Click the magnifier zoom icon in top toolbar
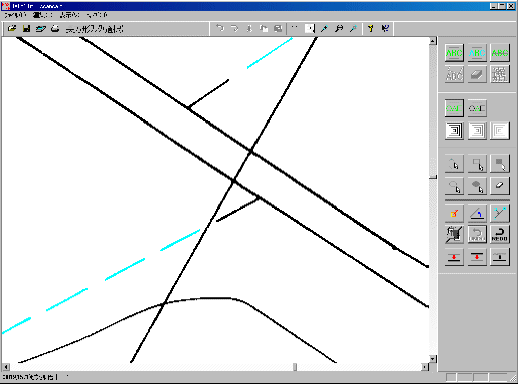Viewport: 518px width, 384px height. (339, 29)
